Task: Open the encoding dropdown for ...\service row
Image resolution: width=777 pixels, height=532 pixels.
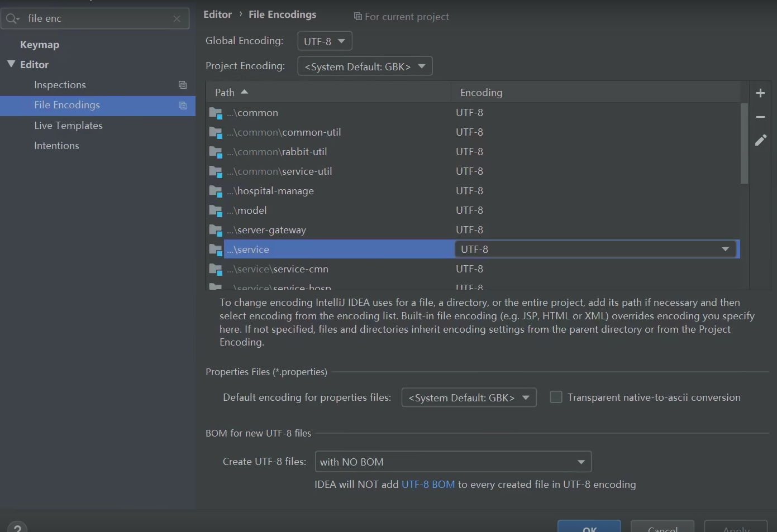Action: click(x=597, y=250)
